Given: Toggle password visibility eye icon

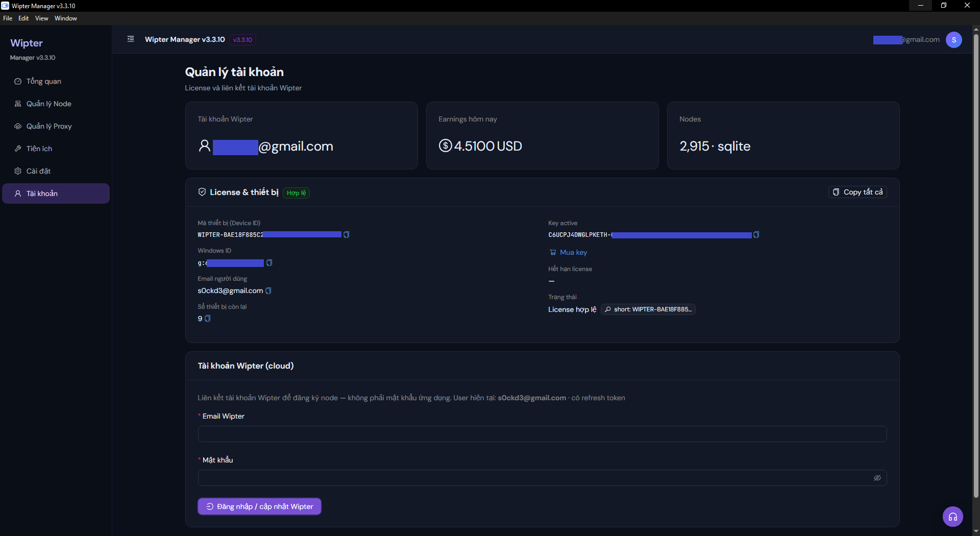Looking at the screenshot, I should coord(877,478).
